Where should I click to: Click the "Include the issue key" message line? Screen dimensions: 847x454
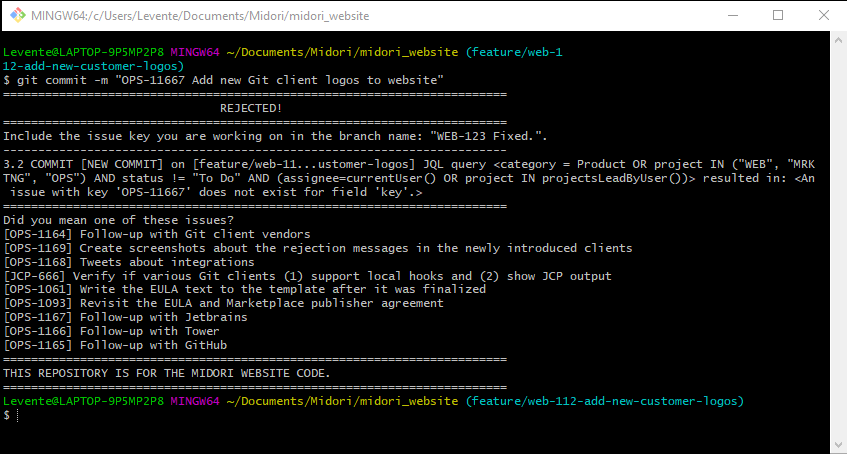point(275,136)
